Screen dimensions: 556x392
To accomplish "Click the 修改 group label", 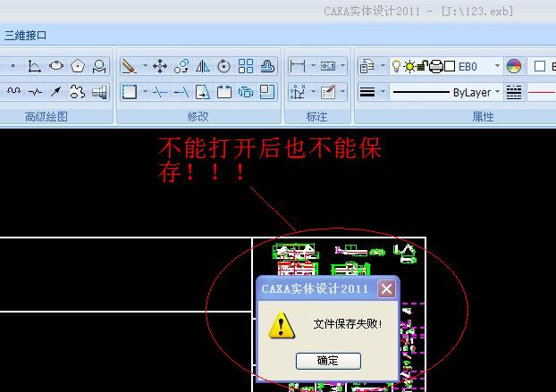I will 198,116.
